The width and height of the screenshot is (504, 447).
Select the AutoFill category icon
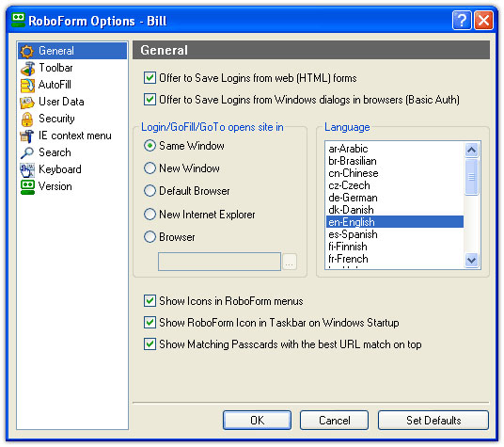(x=27, y=86)
